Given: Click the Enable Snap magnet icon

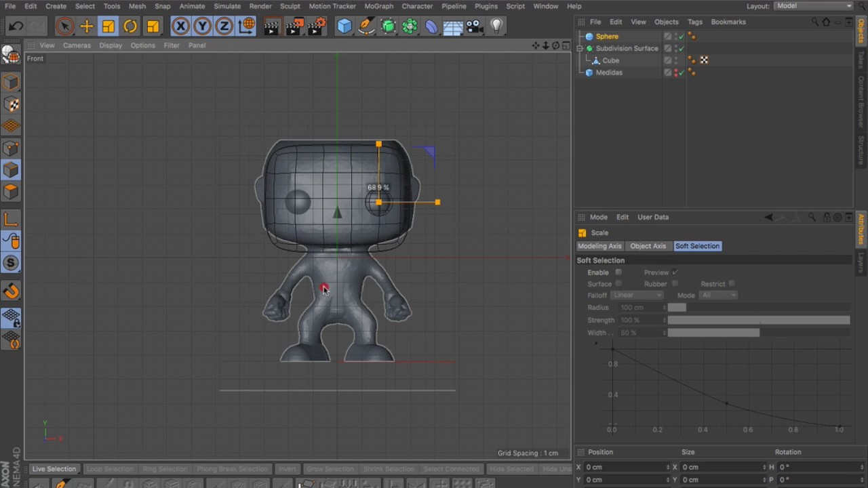Looking at the screenshot, I should click(x=11, y=291).
